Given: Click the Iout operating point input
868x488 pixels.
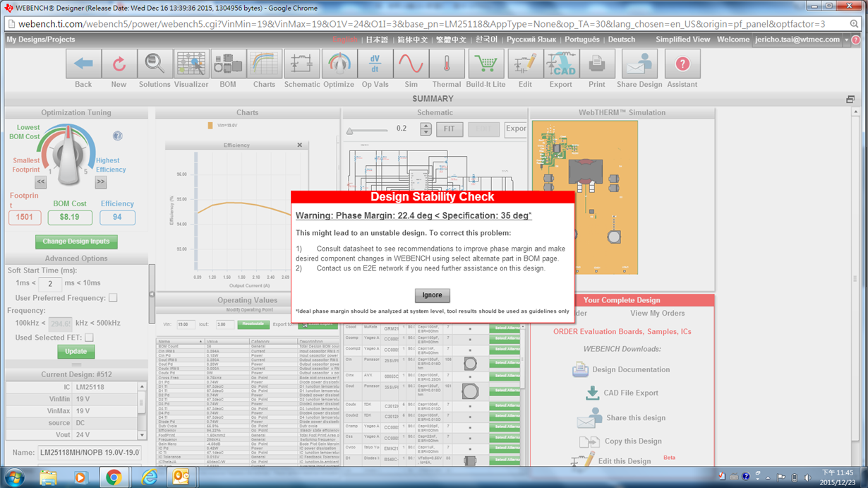Looking at the screenshot, I should tap(224, 325).
